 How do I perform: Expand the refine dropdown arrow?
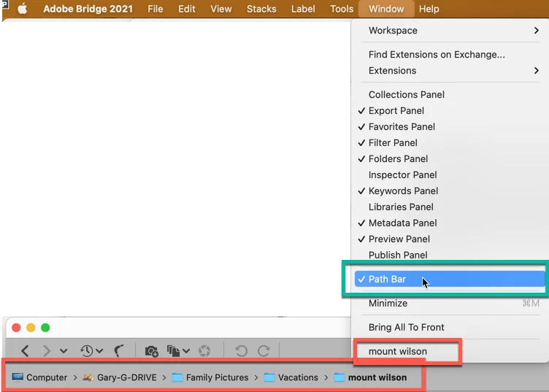coord(186,350)
